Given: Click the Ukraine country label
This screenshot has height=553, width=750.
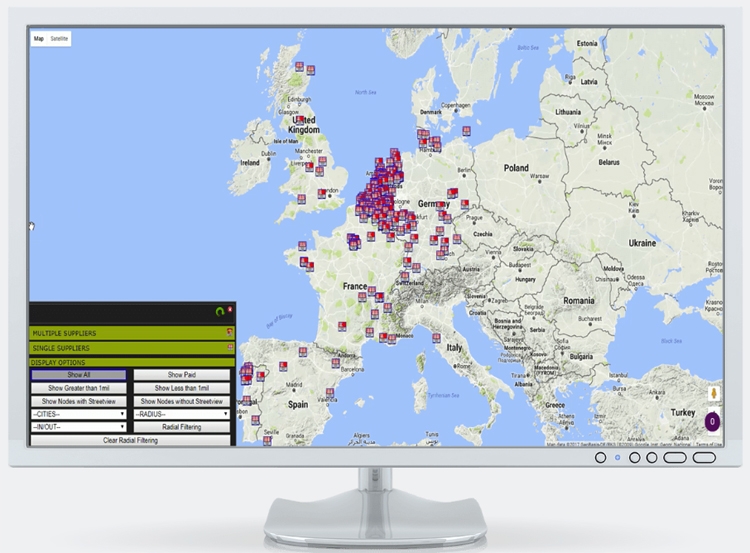Looking at the screenshot, I should pos(642,243).
